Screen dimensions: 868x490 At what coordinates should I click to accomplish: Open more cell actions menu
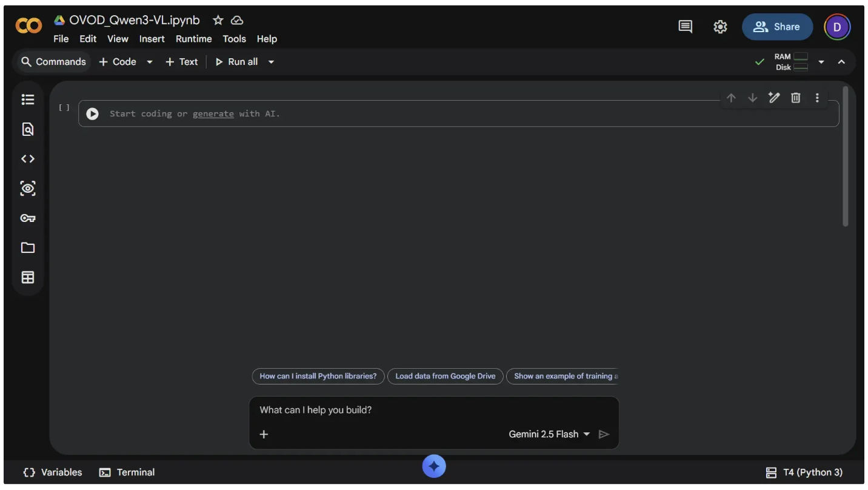pos(817,98)
